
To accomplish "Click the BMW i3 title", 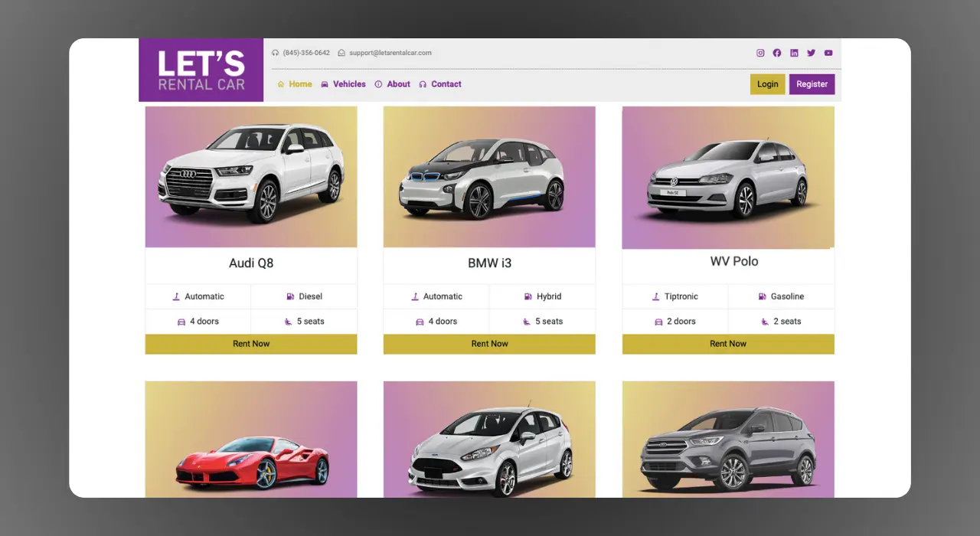I will click(x=489, y=263).
